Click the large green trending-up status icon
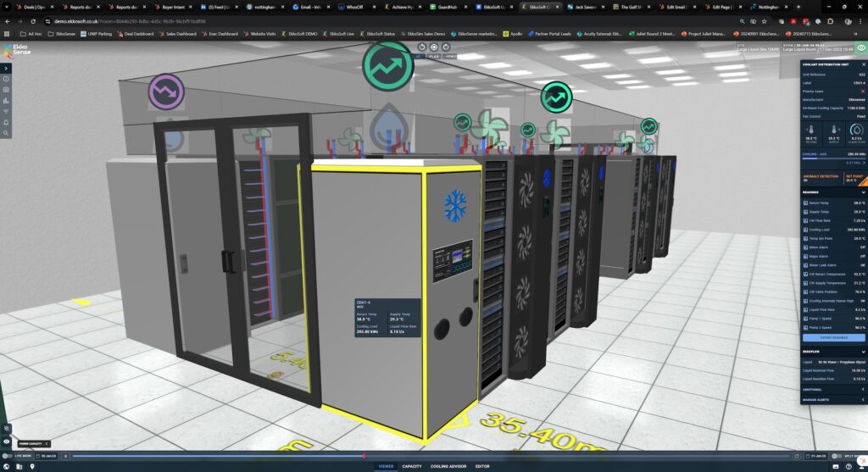This screenshot has width=868, height=472. [387, 64]
